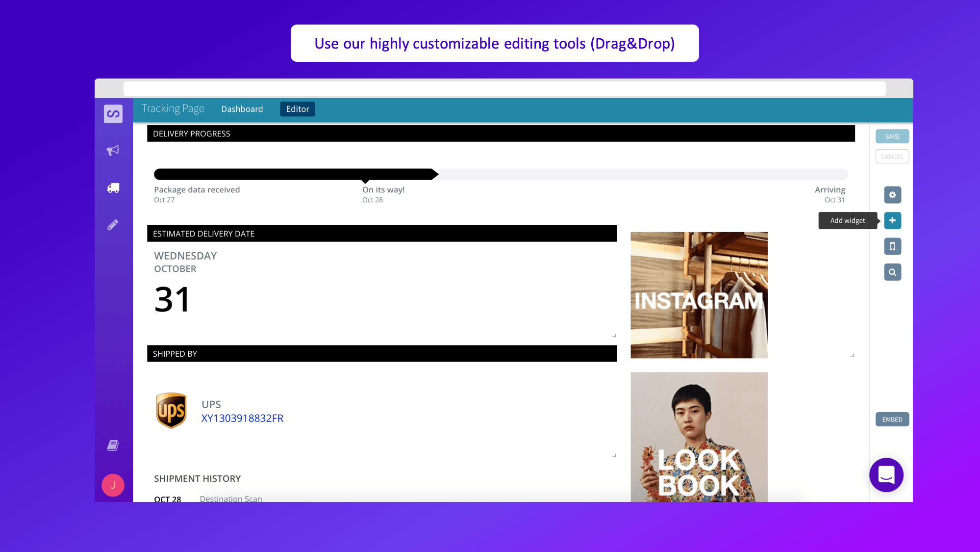Click the settings gear icon on right panel

point(893,195)
